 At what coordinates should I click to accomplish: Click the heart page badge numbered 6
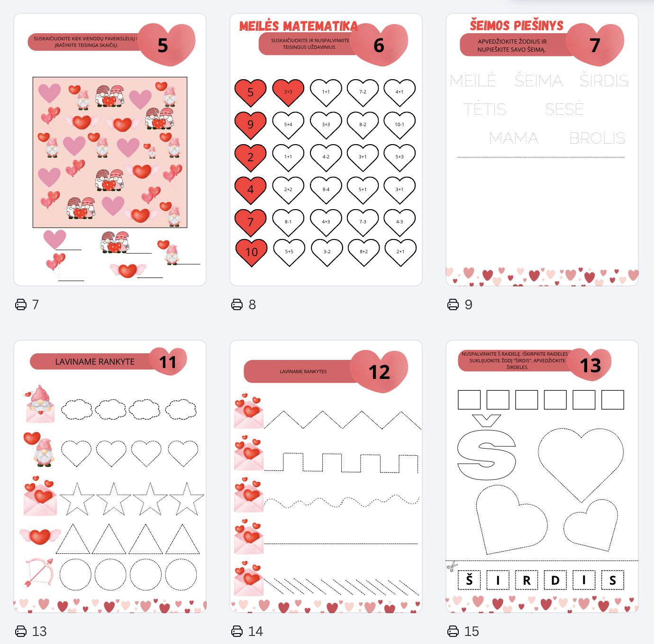(x=379, y=45)
